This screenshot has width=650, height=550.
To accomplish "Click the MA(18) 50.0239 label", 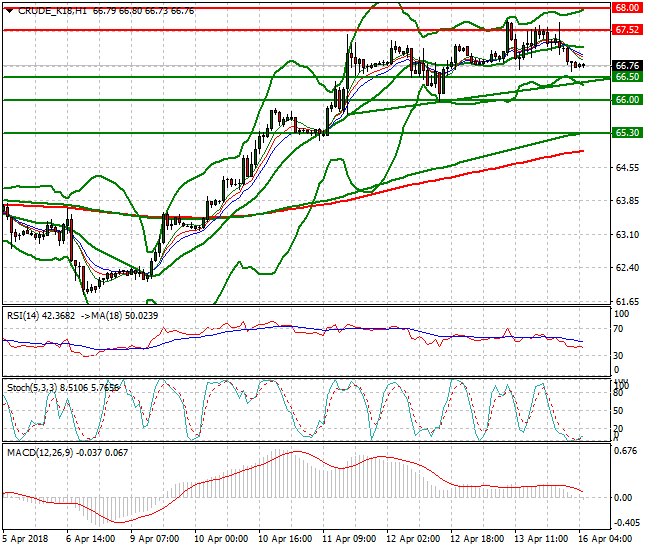I will click(x=124, y=316).
